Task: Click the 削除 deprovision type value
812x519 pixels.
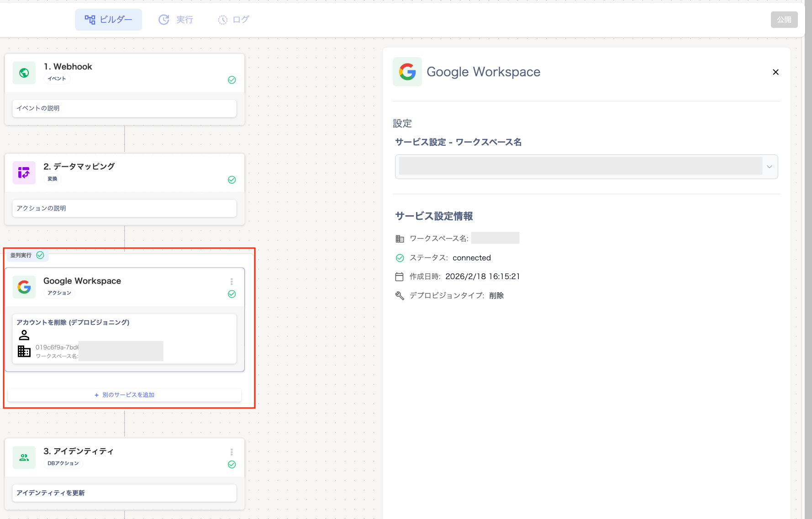Action: point(496,296)
